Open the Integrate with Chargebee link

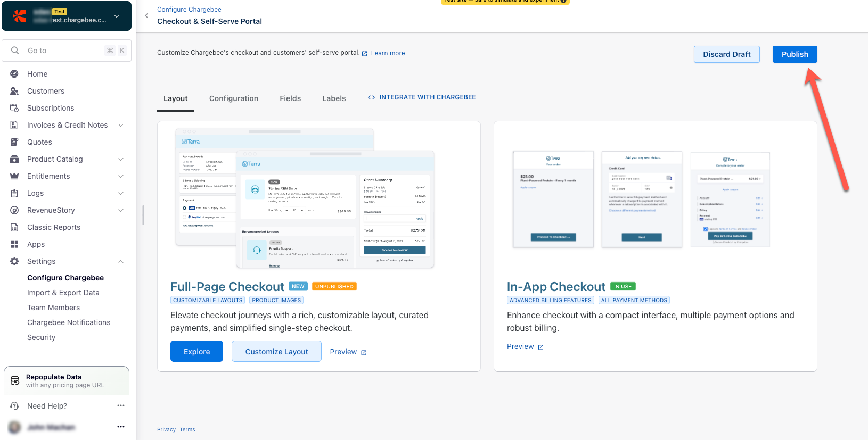(422, 97)
